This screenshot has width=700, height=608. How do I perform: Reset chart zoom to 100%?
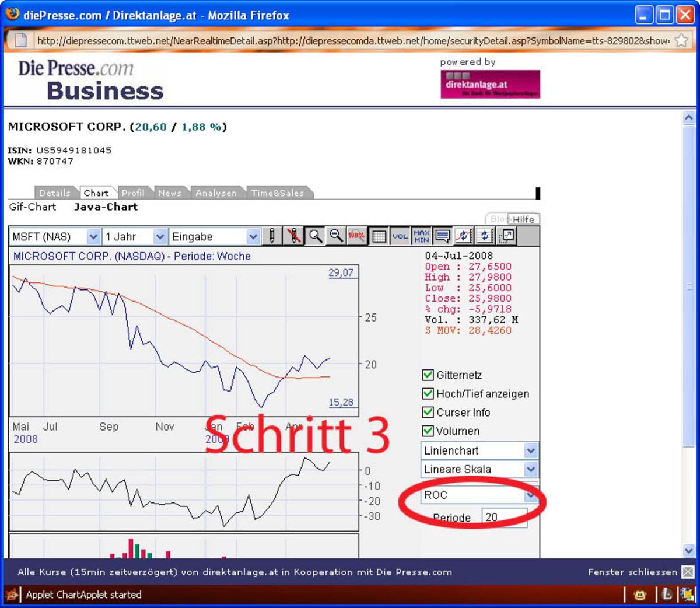click(x=356, y=236)
